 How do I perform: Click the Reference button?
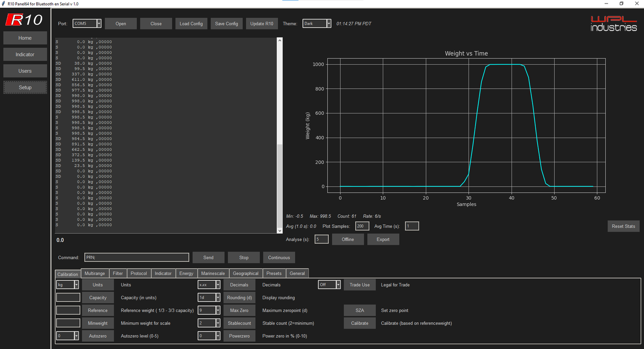click(x=98, y=310)
